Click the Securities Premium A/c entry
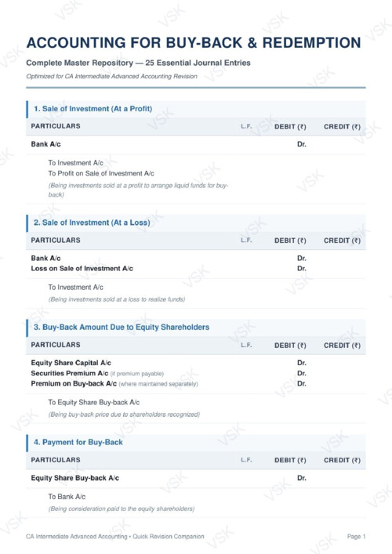The width and height of the screenshot is (392, 554). coord(70,373)
